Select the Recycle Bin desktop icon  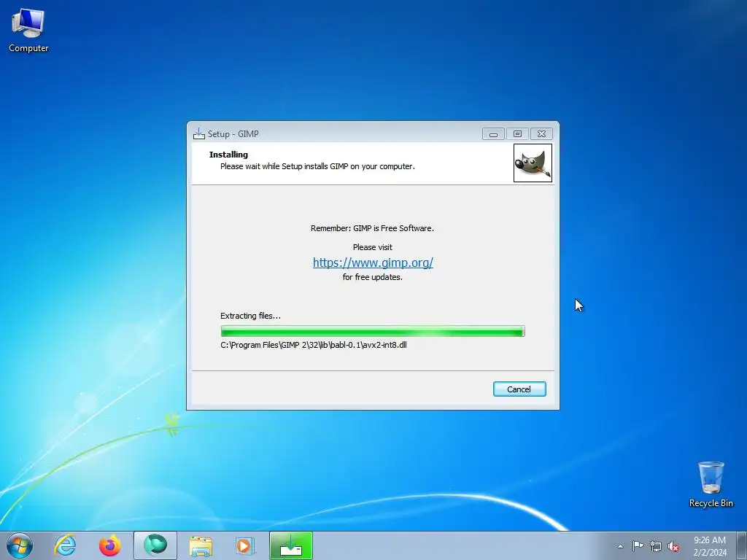[x=711, y=484]
